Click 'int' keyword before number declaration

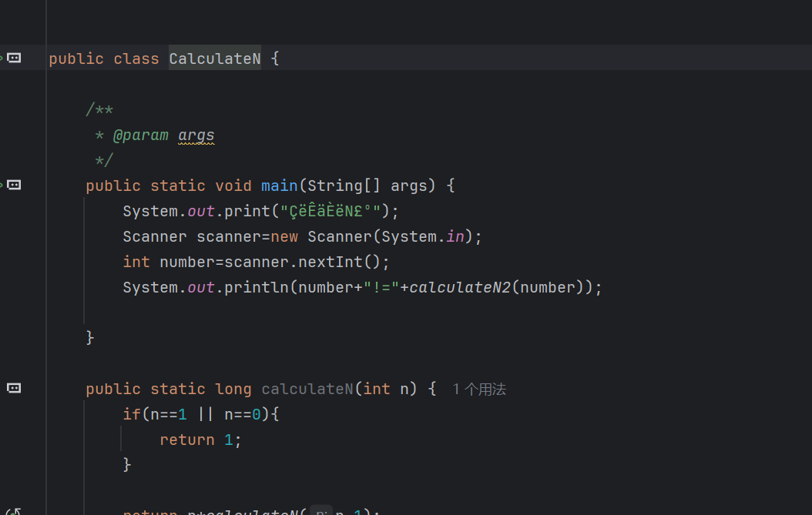[136, 262]
